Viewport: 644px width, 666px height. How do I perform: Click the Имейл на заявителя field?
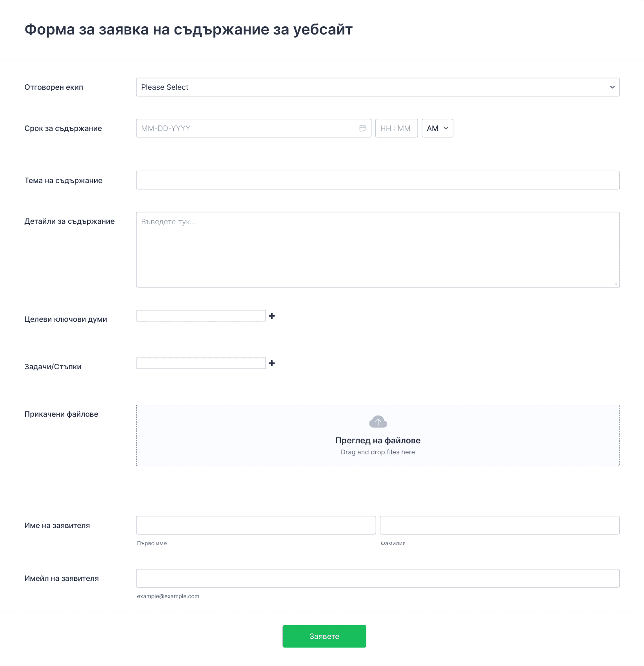click(x=378, y=578)
